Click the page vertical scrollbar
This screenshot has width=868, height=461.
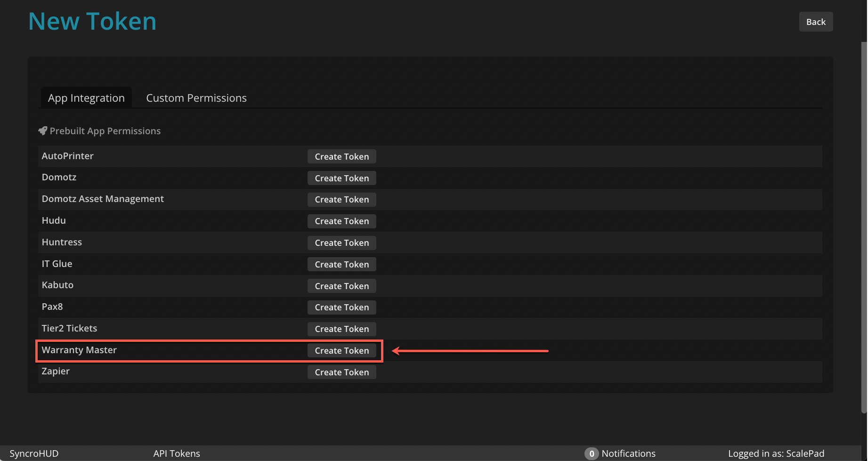(x=864, y=227)
